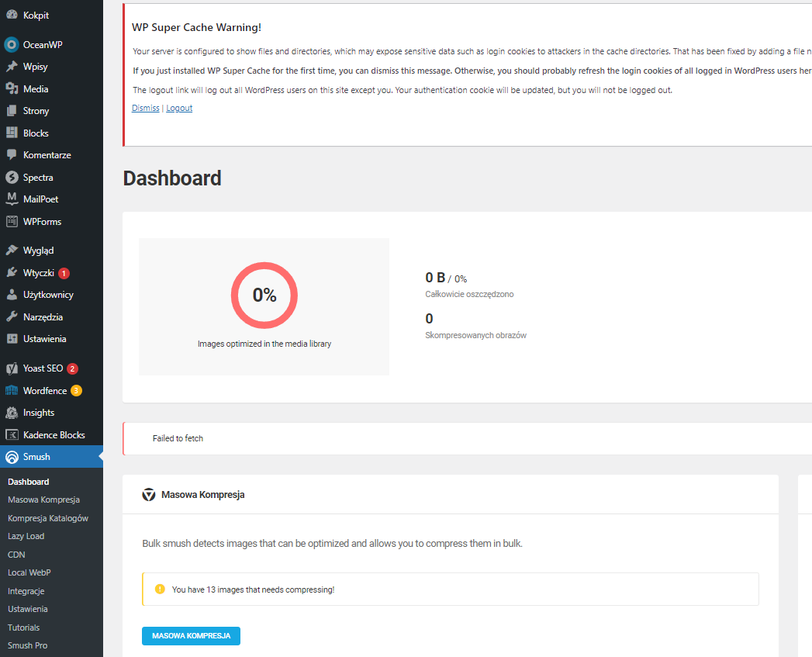Click the Kokpit dashboard icon

point(12,15)
